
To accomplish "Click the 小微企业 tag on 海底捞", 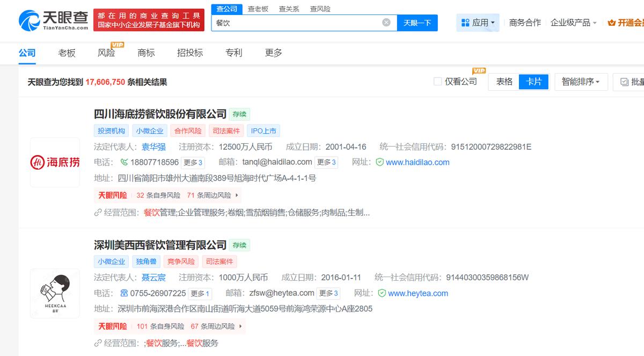I will pos(150,130).
